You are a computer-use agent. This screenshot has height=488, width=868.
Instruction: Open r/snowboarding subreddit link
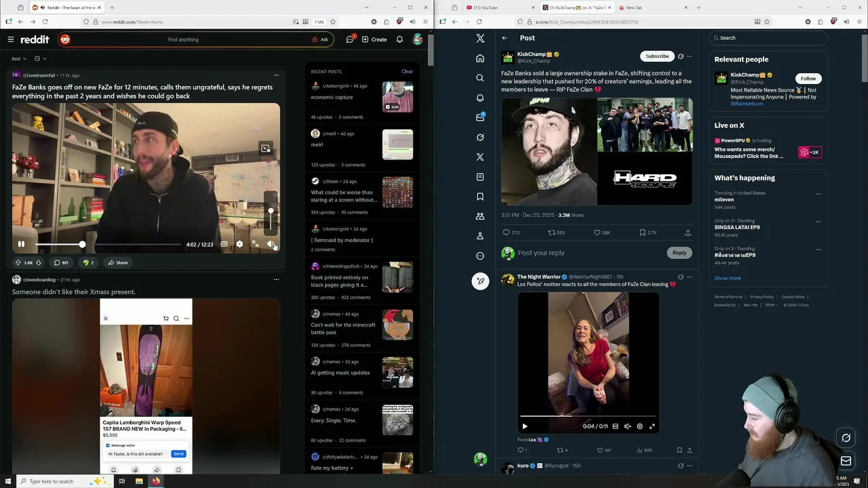[x=39, y=279]
